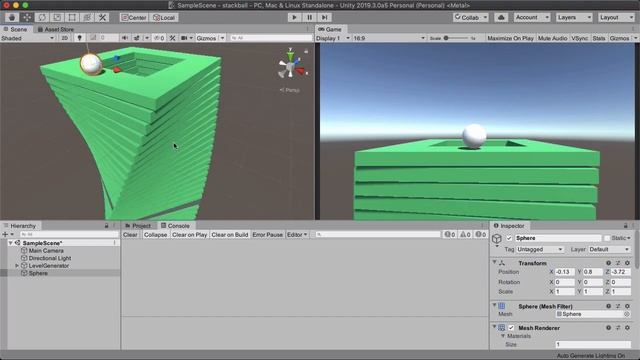Open Transform component gear menu
Image resolution: width=640 pixels, height=360 pixels.
(627, 263)
